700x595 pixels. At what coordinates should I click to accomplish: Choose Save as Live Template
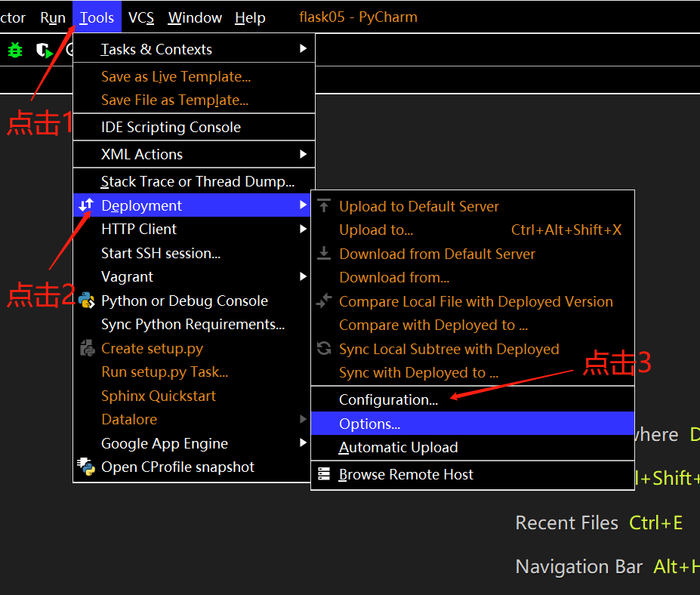pyautogui.click(x=194, y=76)
